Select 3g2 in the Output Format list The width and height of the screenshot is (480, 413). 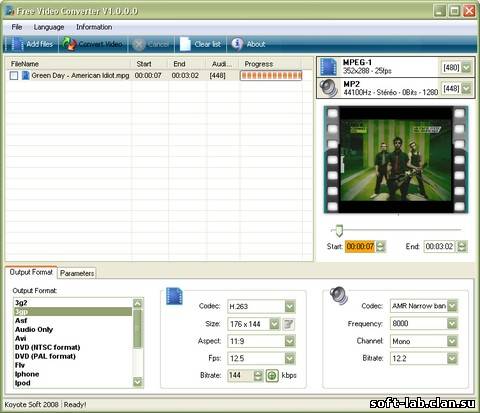point(73,303)
